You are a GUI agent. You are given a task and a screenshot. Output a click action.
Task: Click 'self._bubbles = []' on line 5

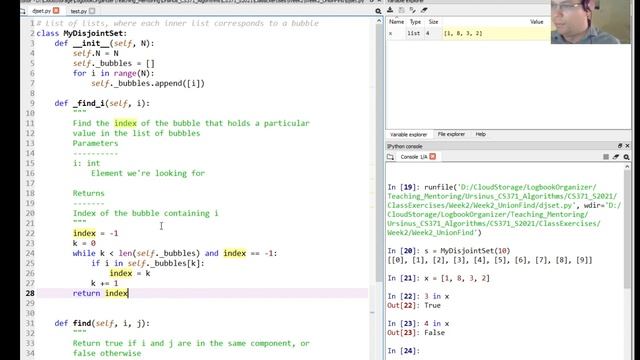(114, 63)
